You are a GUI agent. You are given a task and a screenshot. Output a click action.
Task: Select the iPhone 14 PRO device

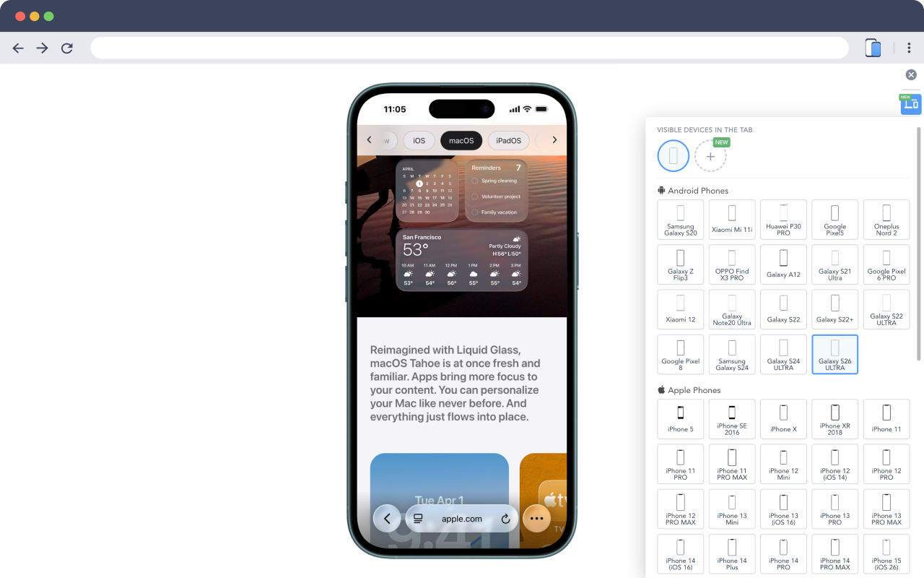pyautogui.click(x=783, y=554)
